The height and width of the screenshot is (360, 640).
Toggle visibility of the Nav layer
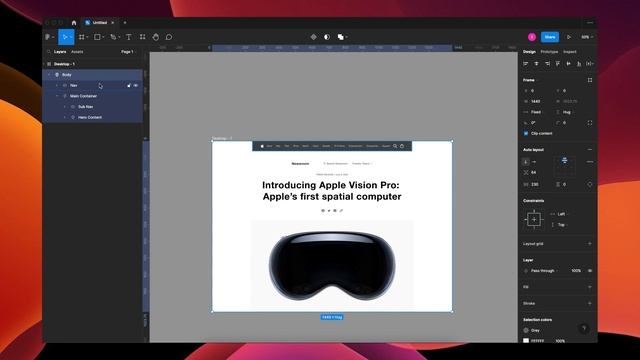coord(136,86)
